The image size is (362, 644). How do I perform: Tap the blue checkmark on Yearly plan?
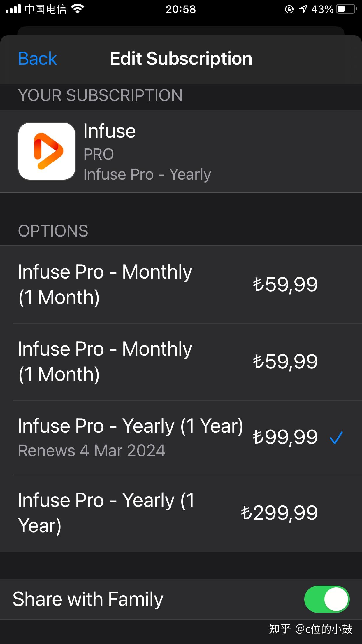(x=336, y=437)
